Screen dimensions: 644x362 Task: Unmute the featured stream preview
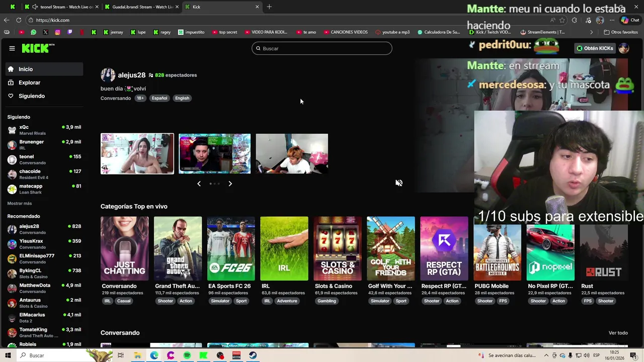399,183
